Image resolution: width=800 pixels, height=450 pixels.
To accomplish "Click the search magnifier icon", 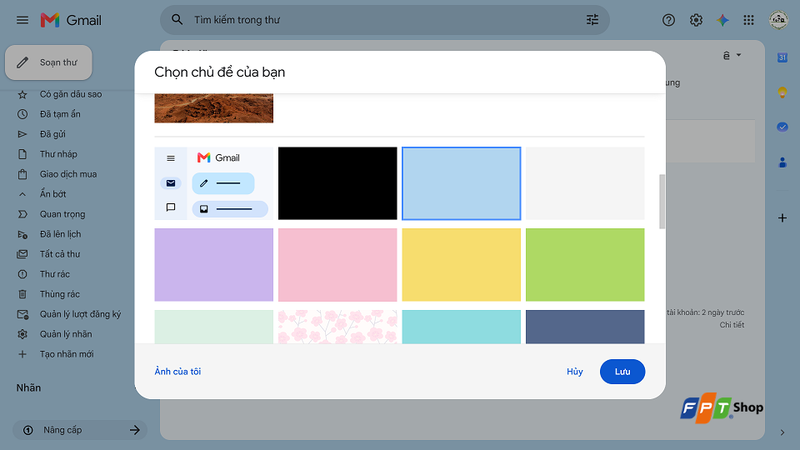I will 177,20.
